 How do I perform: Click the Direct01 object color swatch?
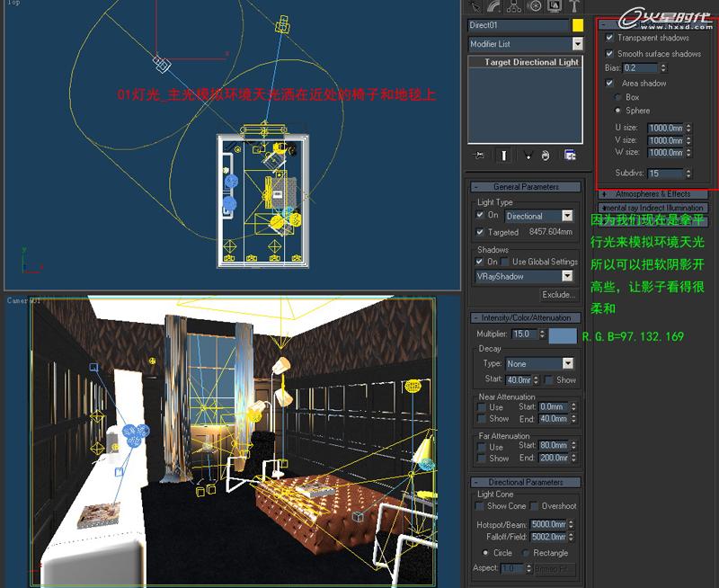click(578, 25)
